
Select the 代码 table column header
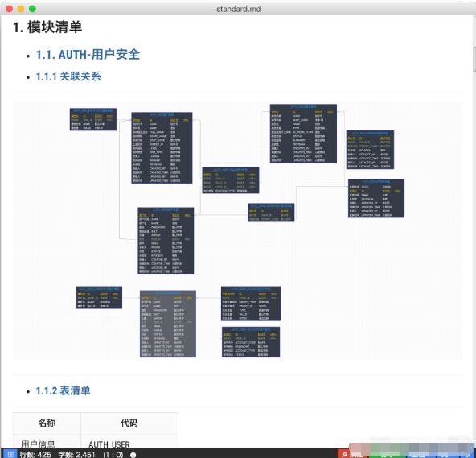[129, 423]
